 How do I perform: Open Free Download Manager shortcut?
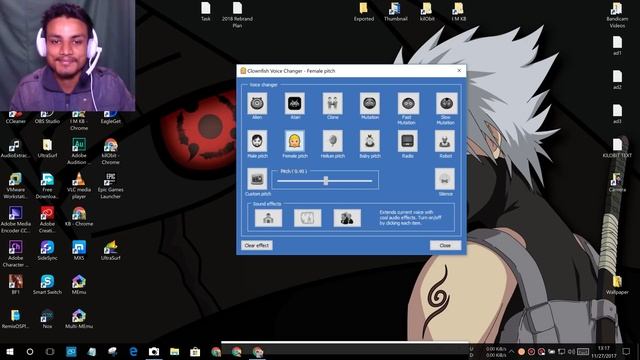(47, 186)
